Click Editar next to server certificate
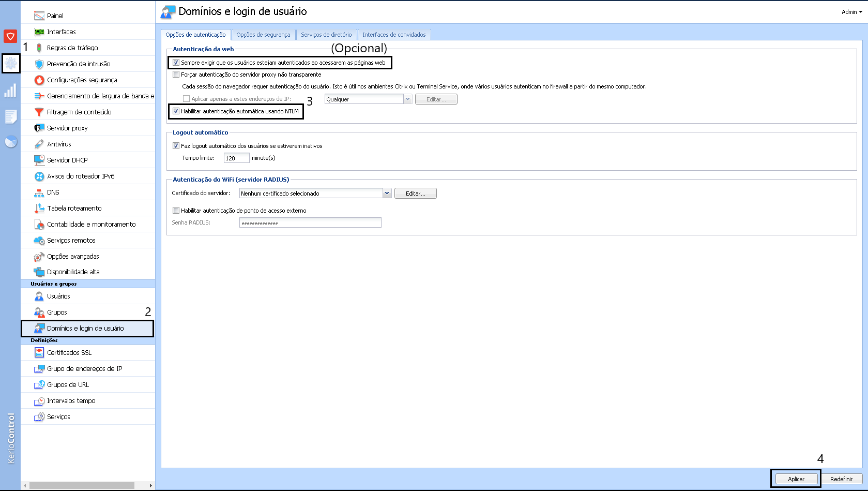 tap(415, 194)
